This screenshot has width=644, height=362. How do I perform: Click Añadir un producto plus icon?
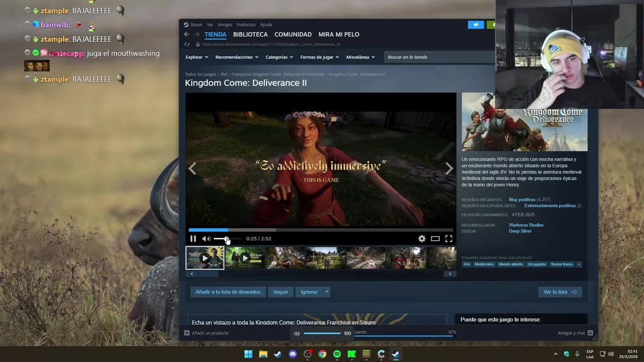click(x=187, y=333)
